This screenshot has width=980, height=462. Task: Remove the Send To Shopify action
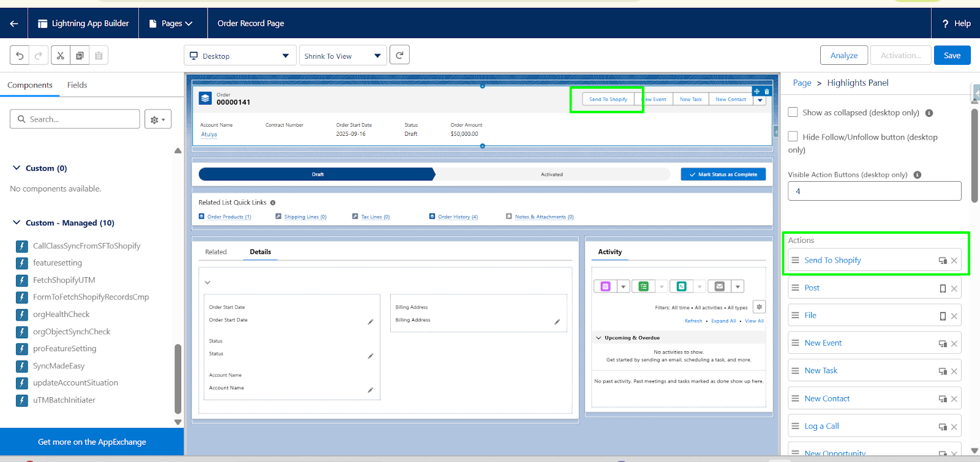point(954,261)
